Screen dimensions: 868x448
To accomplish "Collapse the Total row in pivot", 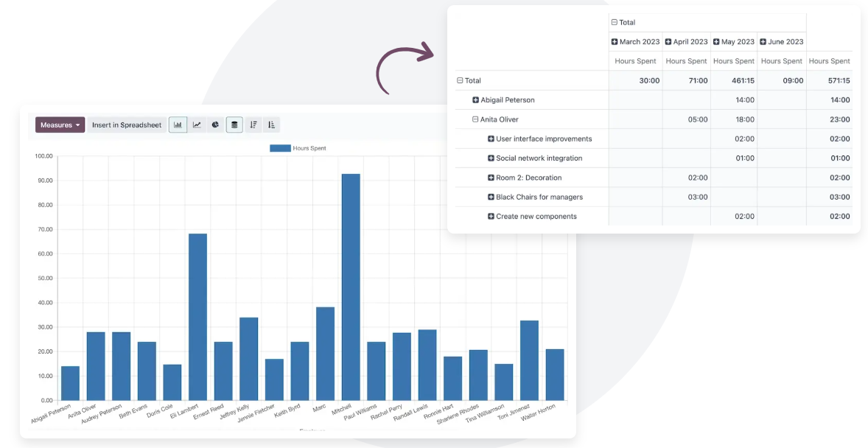I will pos(460,81).
